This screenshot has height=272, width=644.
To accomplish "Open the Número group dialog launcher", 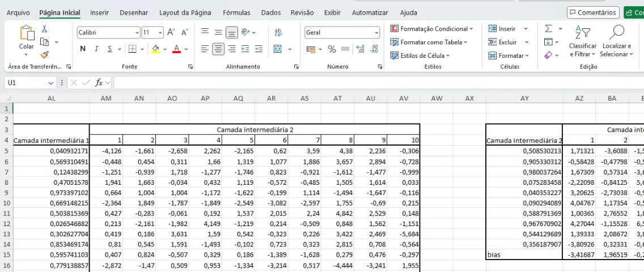I will (380, 66).
